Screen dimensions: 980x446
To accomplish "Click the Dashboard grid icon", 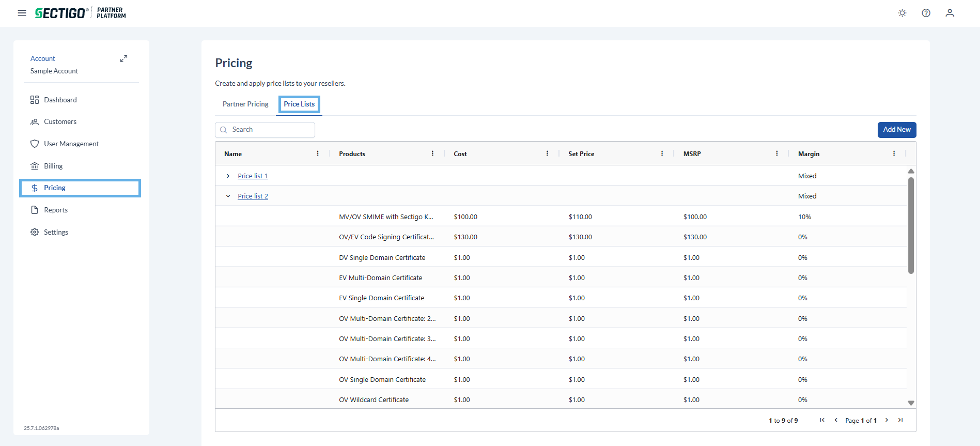I will coord(35,100).
